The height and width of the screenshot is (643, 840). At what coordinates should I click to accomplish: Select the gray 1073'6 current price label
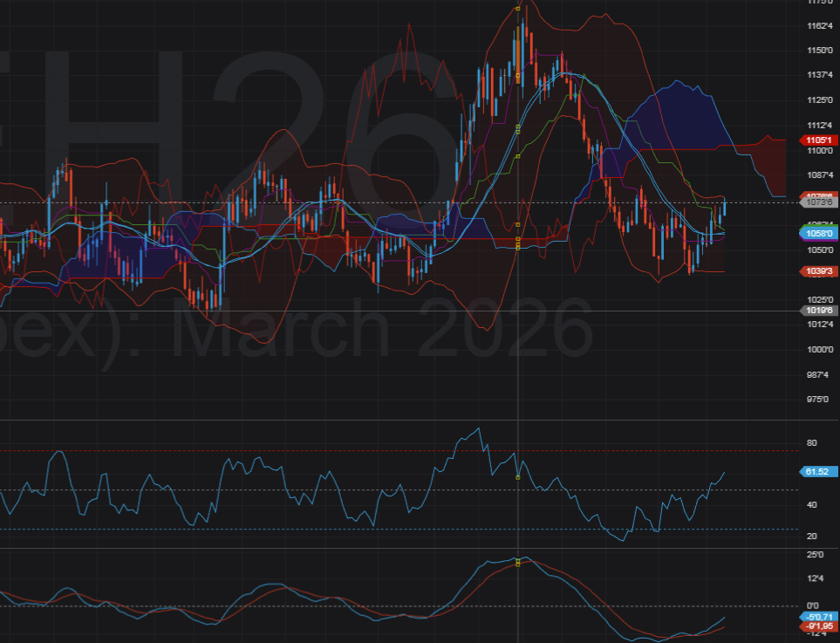coord(821,202)
